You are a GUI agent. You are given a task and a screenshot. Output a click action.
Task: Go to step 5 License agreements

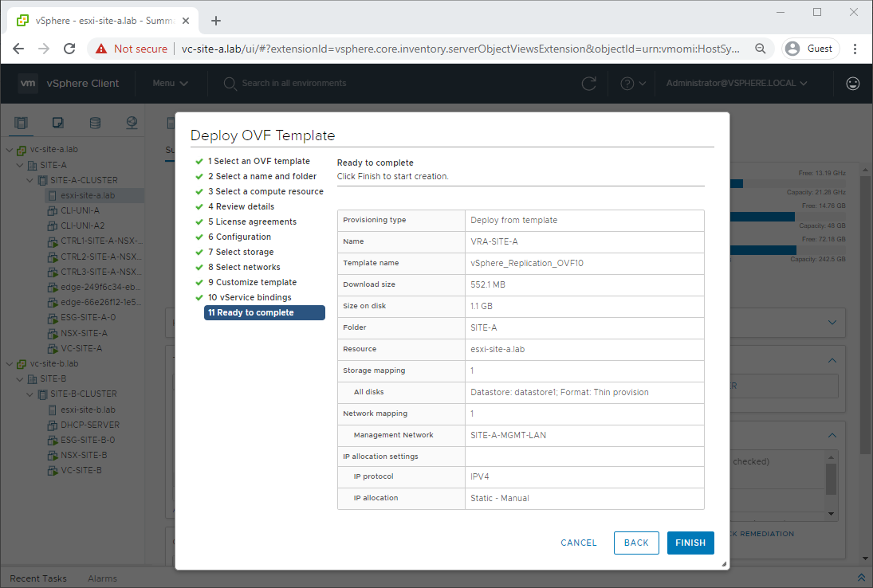coord(252,221)
